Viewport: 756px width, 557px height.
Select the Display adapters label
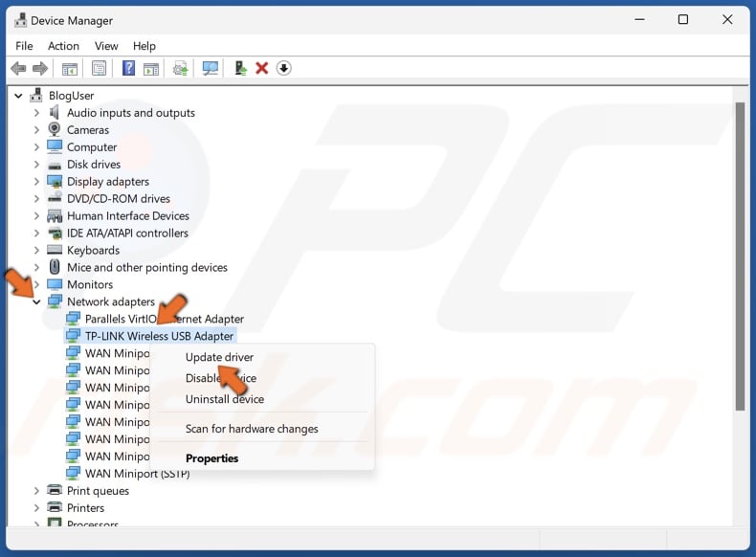pos(108,181)
